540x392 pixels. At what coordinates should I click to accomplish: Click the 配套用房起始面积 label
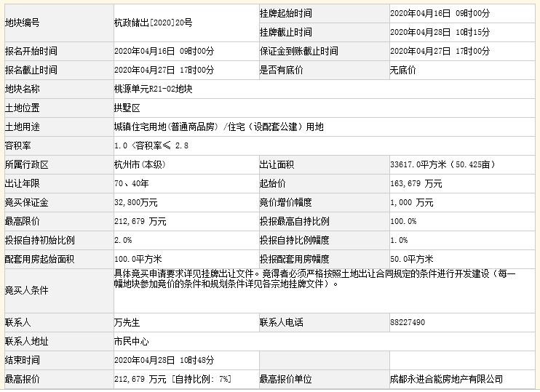(x=39, y=259)
